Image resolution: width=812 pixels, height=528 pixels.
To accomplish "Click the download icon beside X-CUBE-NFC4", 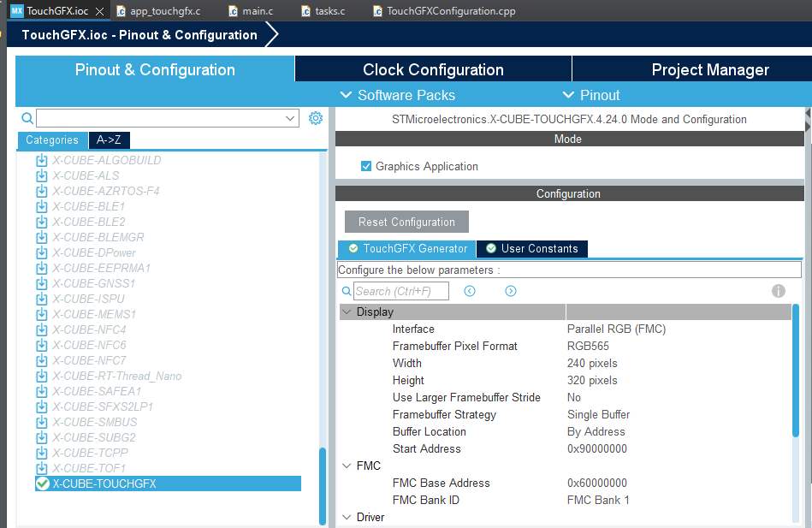I will [x=41, y=329].
